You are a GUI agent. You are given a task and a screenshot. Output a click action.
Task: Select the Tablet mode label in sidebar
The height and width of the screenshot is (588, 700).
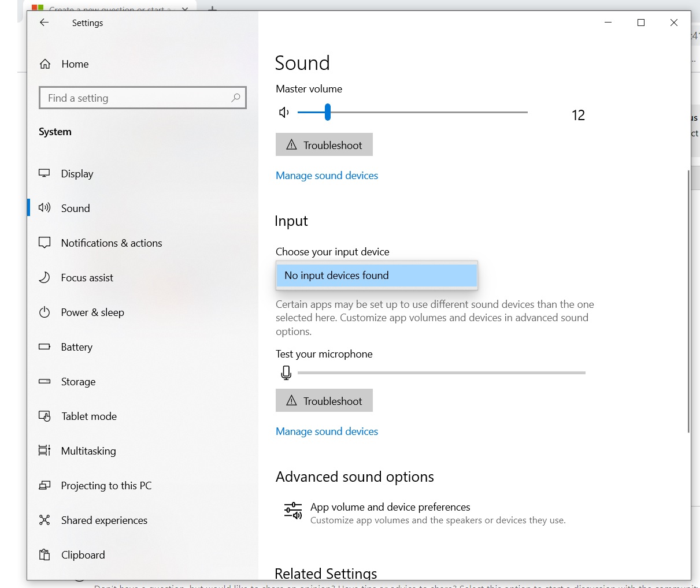point(89,416)
